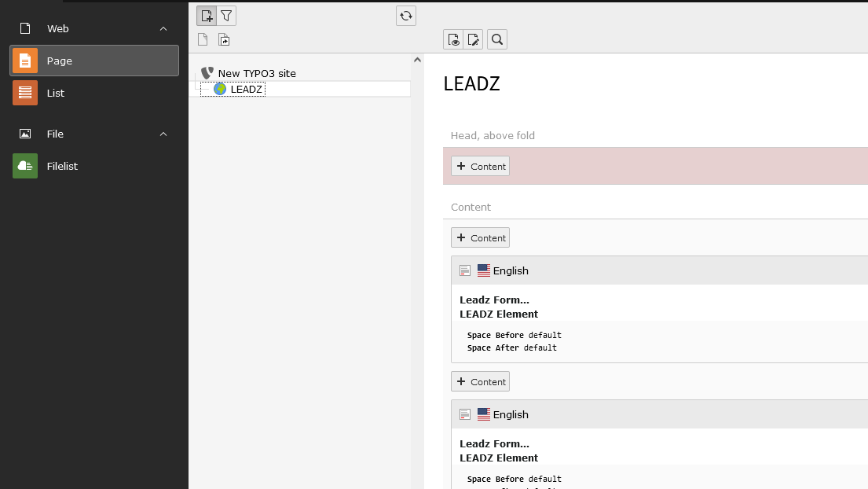Open the page tree filter
Screen dimensions: 868x489
pos(226,16)
